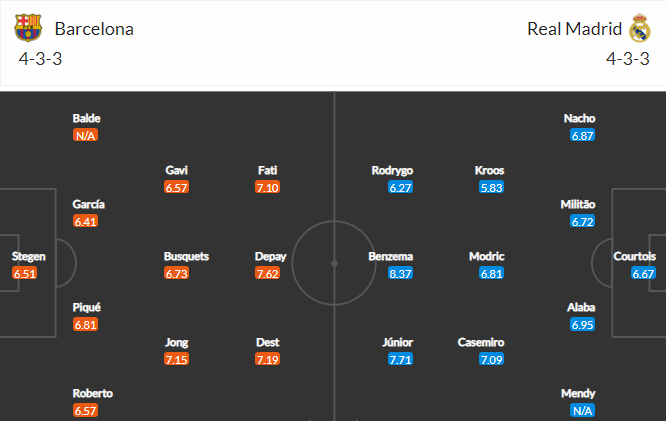Select goalkeeper Courtois on the pitch

pos(635,256)
